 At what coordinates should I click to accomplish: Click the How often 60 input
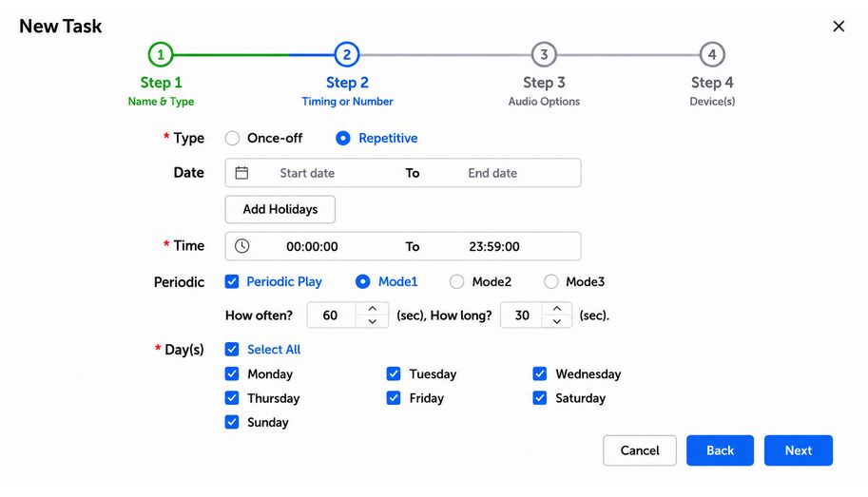(332, 315)
